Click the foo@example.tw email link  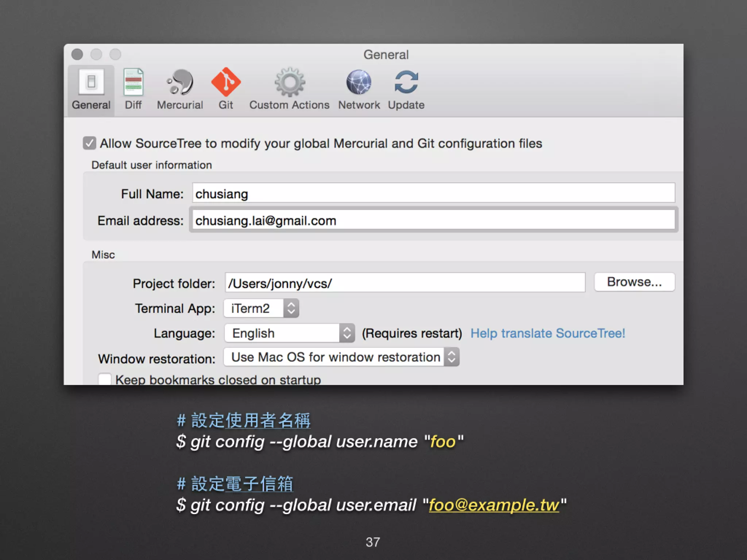(x=494, y=505)
